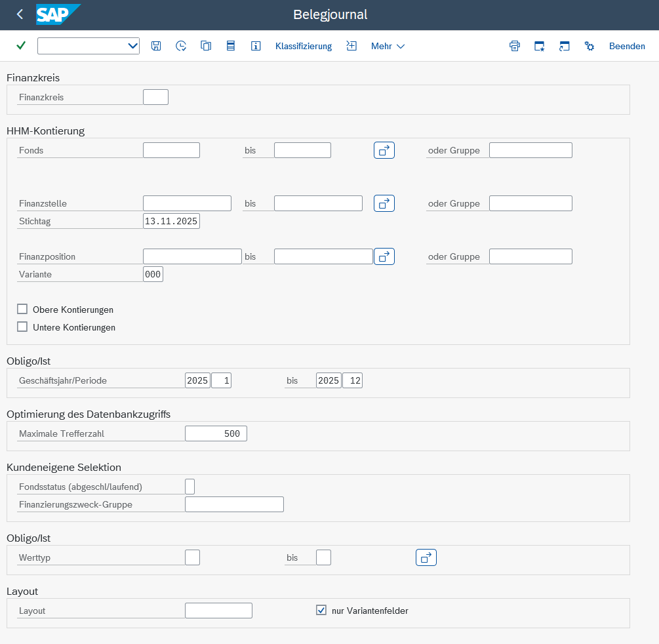Viewport: 659px width, 644px height.
Task: Open the Klassifizierung menu item
Action: pos(304,46)
